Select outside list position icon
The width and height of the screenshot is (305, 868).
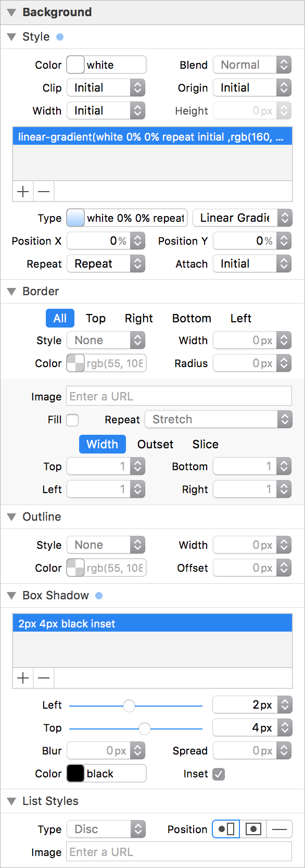pyautogui.click(x=226, y=829)
